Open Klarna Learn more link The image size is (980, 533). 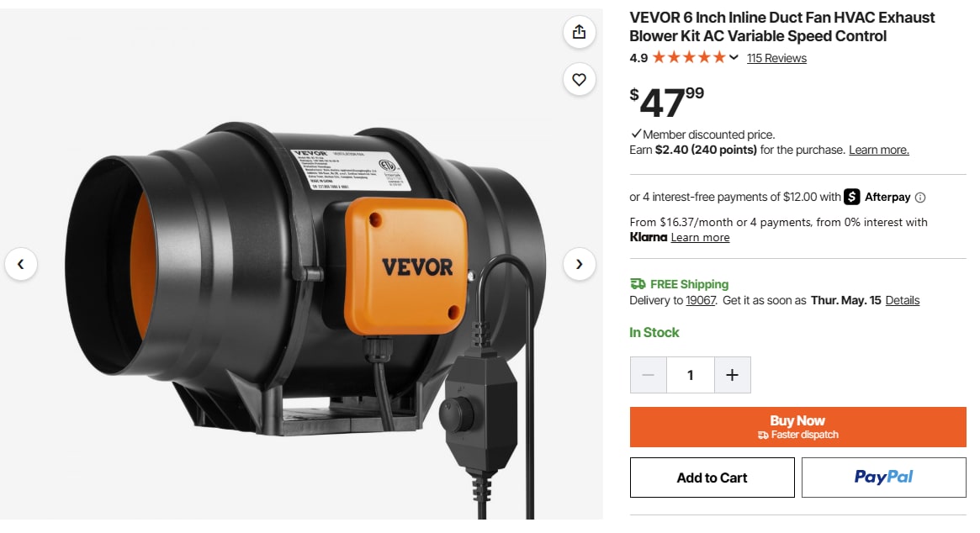click(700, 237)
